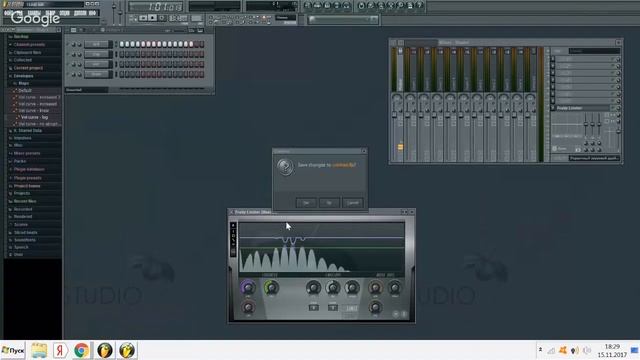This screenshot has height=360, width=640.
Task: Click the Gain knob in Limiter Loudness
Action: click(247, 287)
